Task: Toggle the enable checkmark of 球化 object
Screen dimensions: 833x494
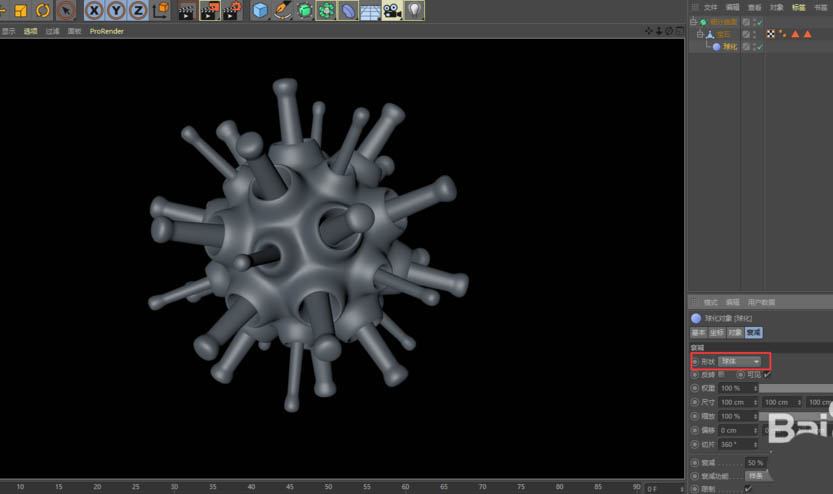Action: tap(758, 46)
